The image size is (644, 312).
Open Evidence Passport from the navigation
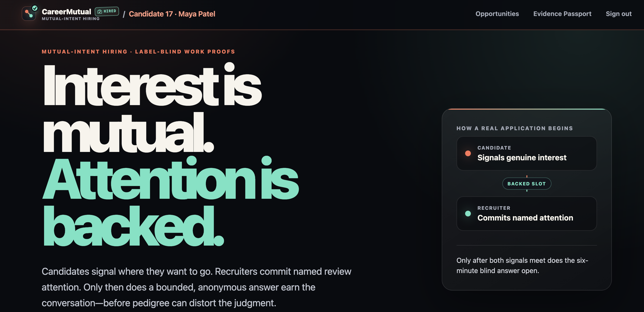point(562,14)
